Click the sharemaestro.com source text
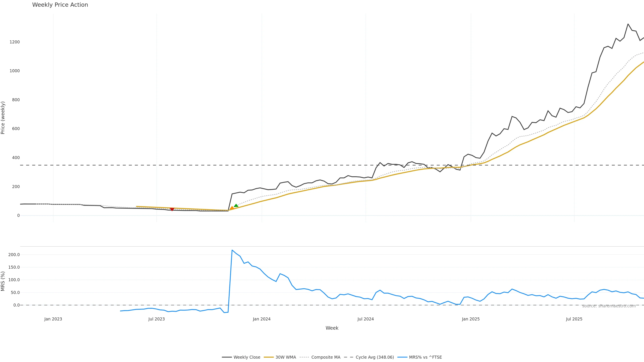Viewport: 644px width, 362px height. [x=609, y=306]
